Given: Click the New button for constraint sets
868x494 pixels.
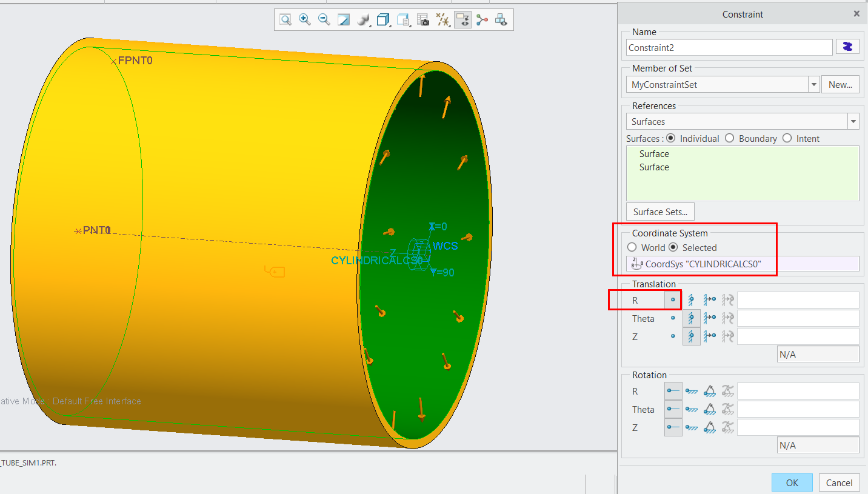Looking at the screenshot, I should click(x=840, y=84).
